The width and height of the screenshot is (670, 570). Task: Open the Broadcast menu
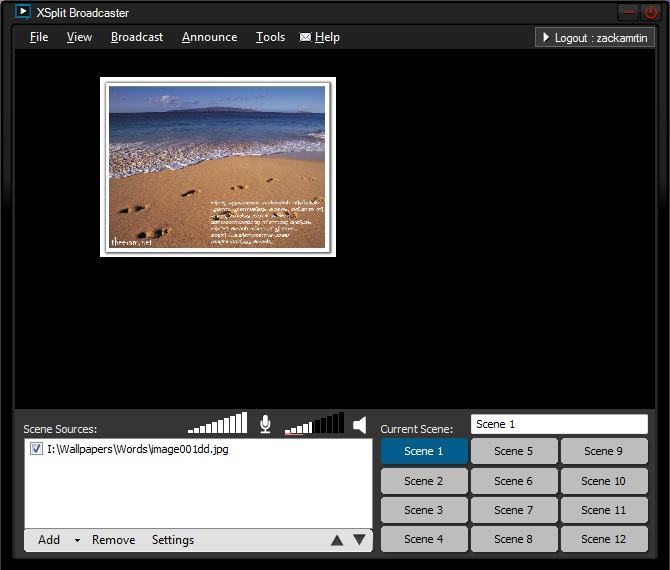[x=137, y=37]
